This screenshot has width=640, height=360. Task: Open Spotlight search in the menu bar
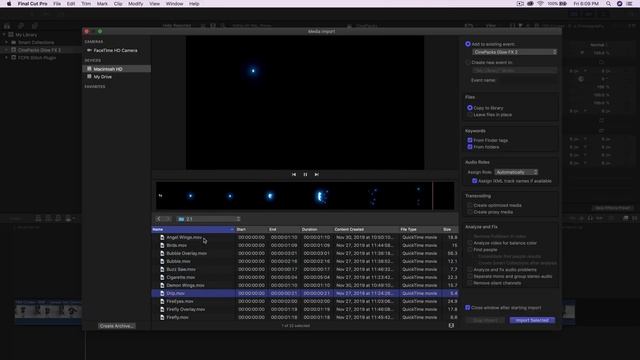(x=608, y=4)
